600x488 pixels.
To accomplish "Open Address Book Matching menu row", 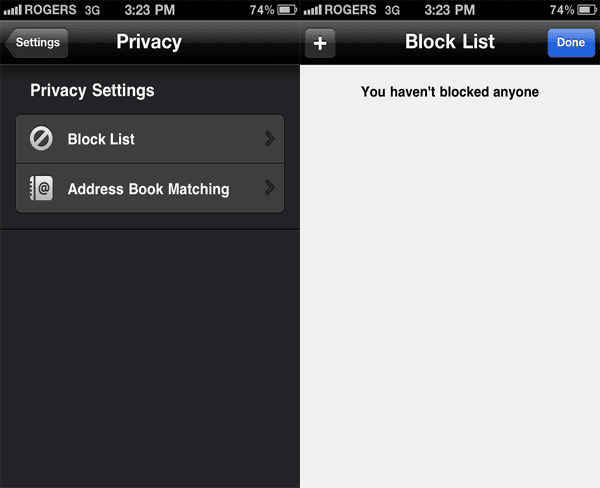I will (150, 188).
